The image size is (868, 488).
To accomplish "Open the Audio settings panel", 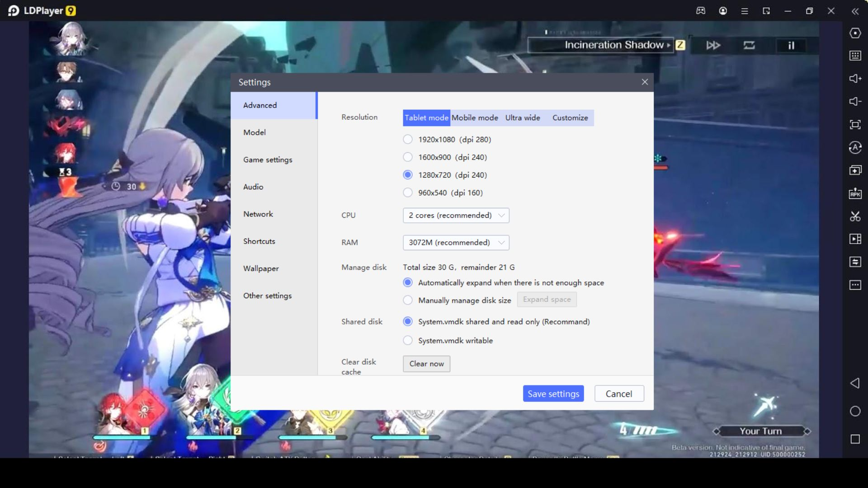I will (x=253, y=187).
